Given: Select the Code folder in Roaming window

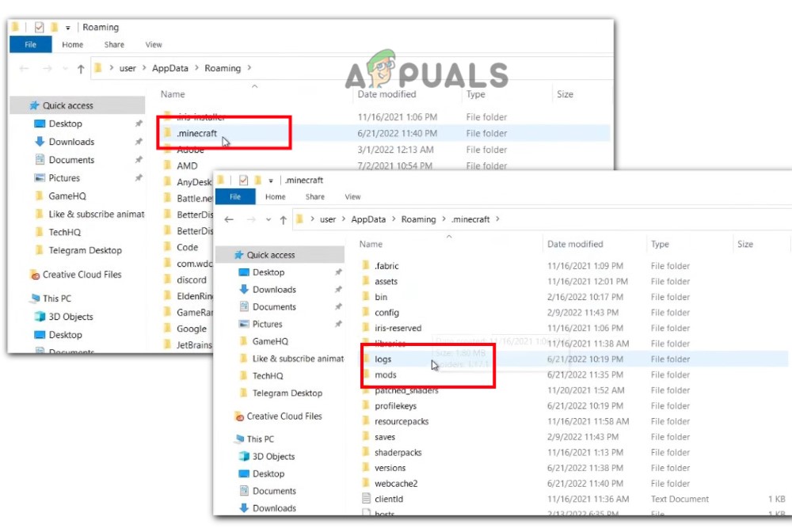Looking at the screenshot, I should [187, 247].
